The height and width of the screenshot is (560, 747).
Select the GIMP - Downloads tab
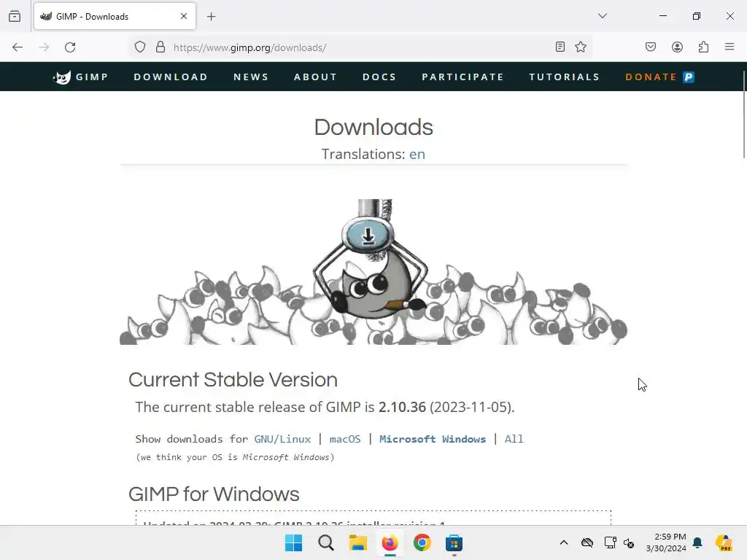click(x=115, y=16)
